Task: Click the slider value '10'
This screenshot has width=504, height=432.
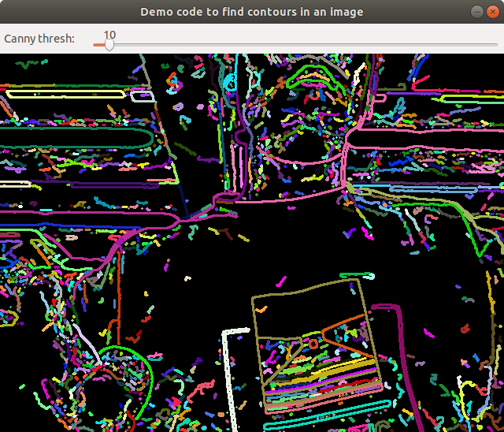Action: pyautogui.click(x=109, y=35)
